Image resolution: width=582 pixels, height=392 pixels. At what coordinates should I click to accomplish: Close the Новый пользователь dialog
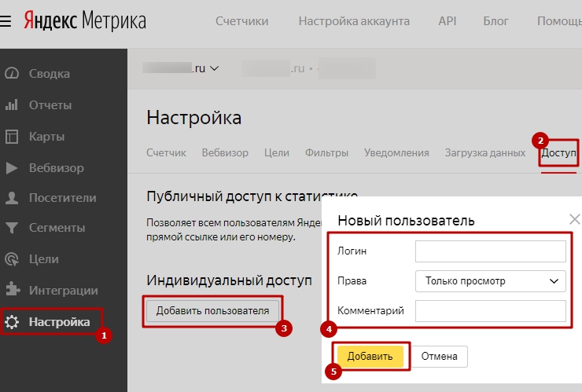tap(574, 219)
